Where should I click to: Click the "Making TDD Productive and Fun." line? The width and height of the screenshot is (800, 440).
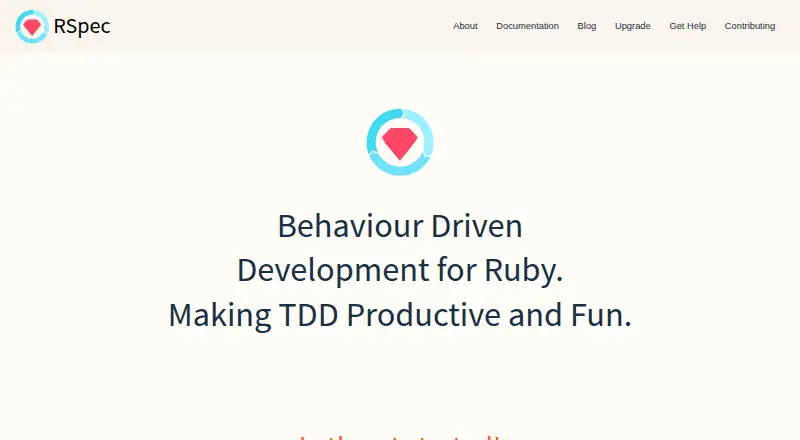pos(400,315)
